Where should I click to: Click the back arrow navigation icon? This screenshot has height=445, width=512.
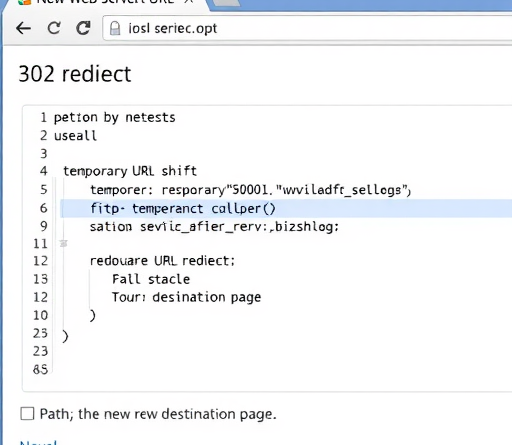[23, 28]
